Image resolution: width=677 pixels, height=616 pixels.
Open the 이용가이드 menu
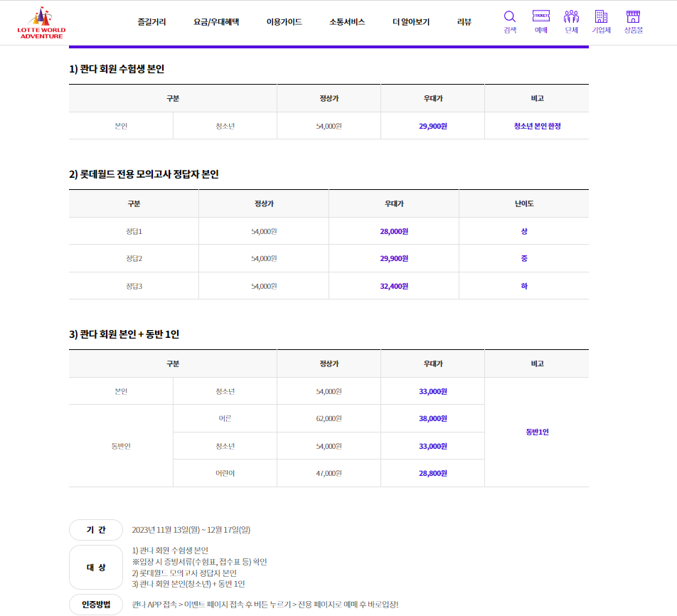tap(284, 22)
